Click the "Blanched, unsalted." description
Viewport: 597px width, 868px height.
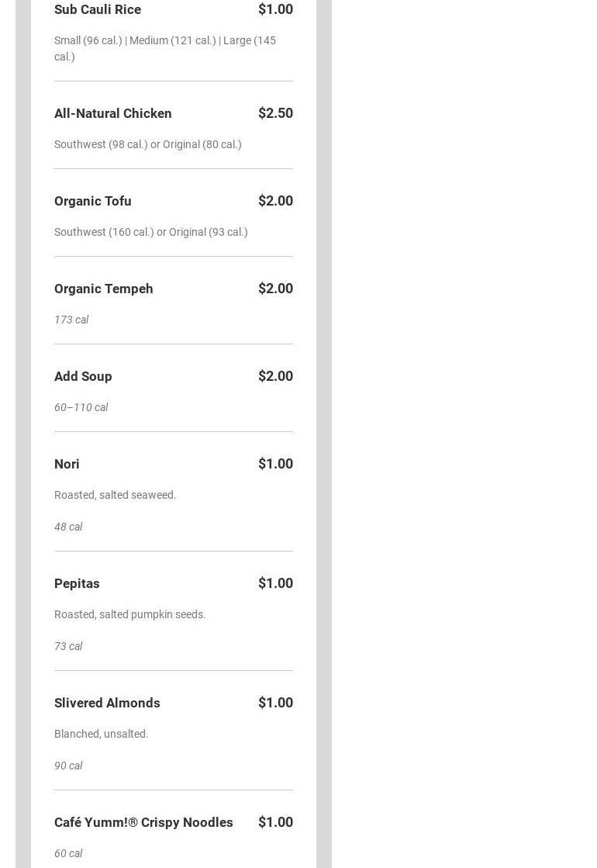click(x=102, y=734)
